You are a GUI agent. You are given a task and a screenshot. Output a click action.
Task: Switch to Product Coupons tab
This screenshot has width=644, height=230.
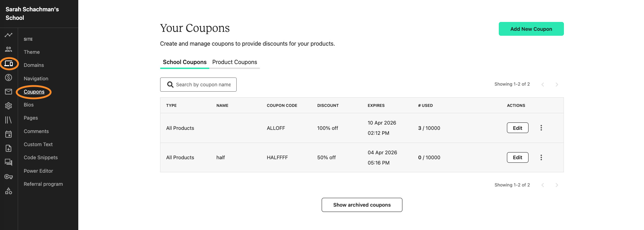click(x=235, y=62)
